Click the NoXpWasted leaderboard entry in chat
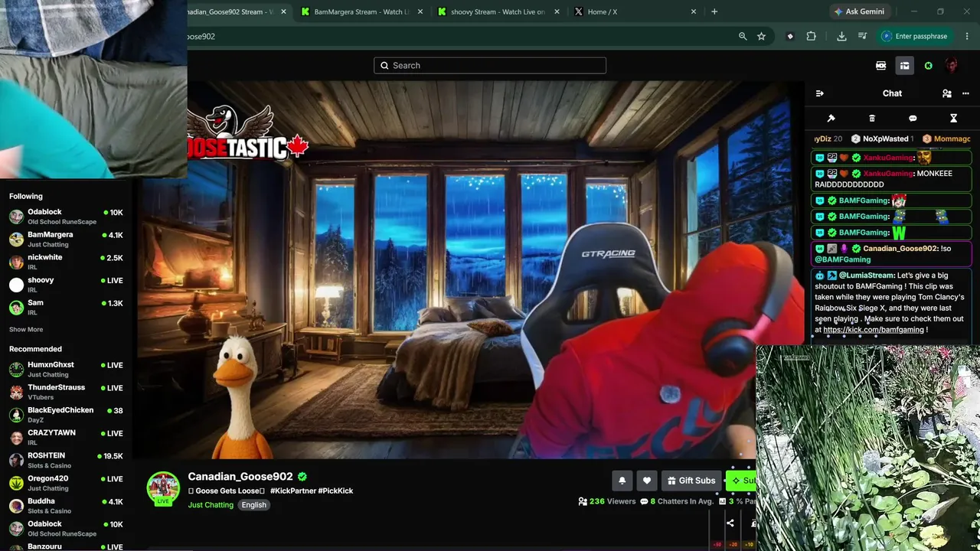This screenshot has height=551, width=980. pos(883,139)
